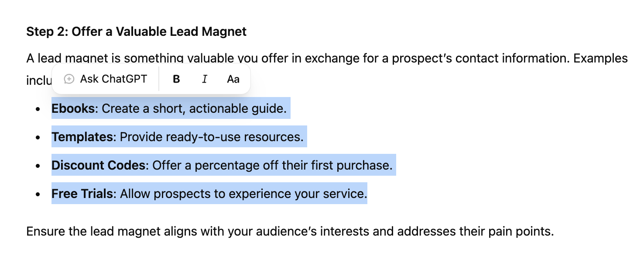
Task: Click the bullet dot beside Ebooks
Action: point(39,109)
